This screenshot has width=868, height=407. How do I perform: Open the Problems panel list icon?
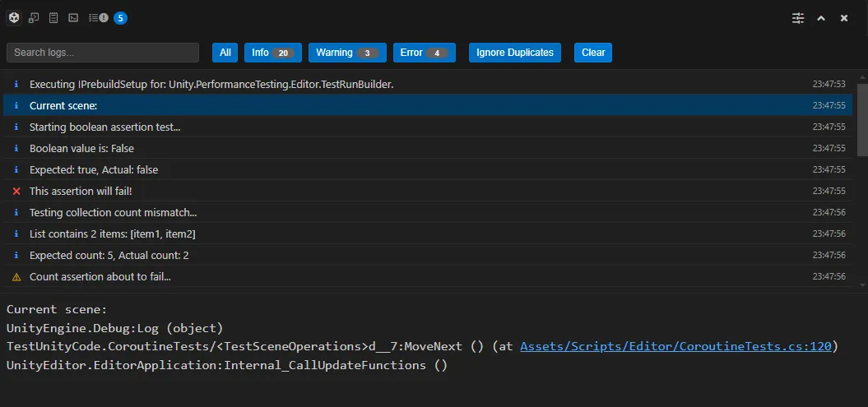point(99,18)
